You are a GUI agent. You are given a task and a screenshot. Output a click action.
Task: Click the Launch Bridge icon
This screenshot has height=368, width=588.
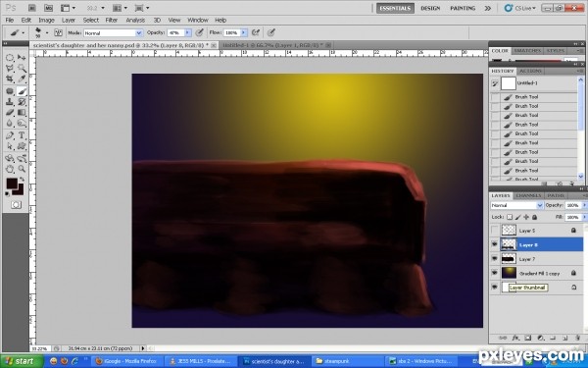pos(32,8)
